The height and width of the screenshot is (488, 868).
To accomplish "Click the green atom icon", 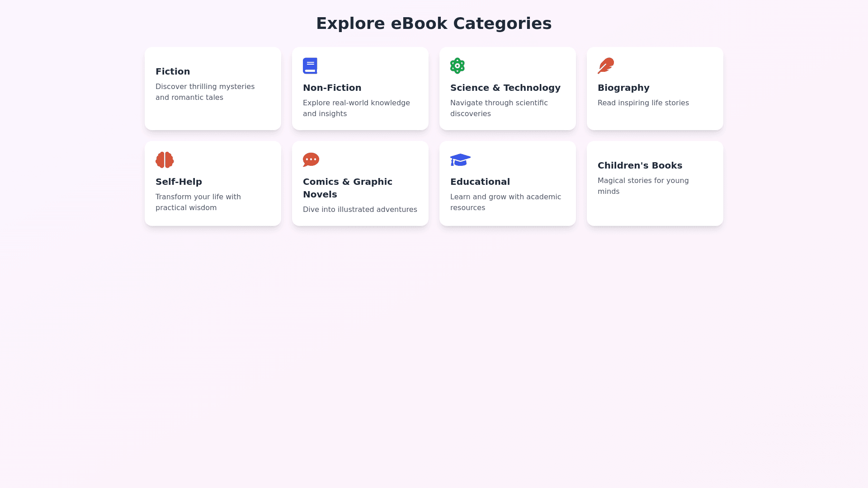I will click(458, 66).
